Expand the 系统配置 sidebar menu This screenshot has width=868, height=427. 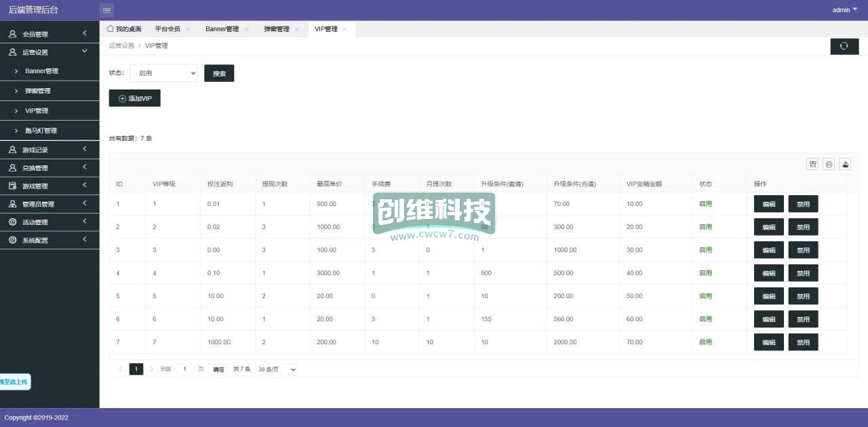[50, 240]
